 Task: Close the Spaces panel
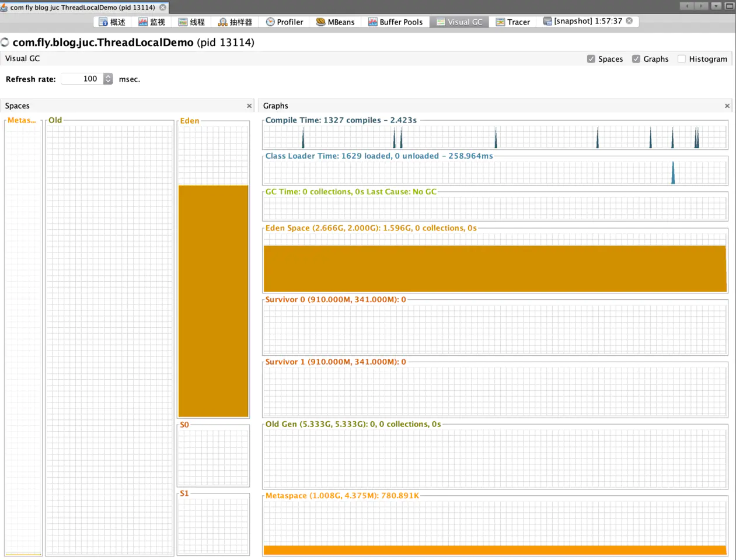(x=249, y=106)
